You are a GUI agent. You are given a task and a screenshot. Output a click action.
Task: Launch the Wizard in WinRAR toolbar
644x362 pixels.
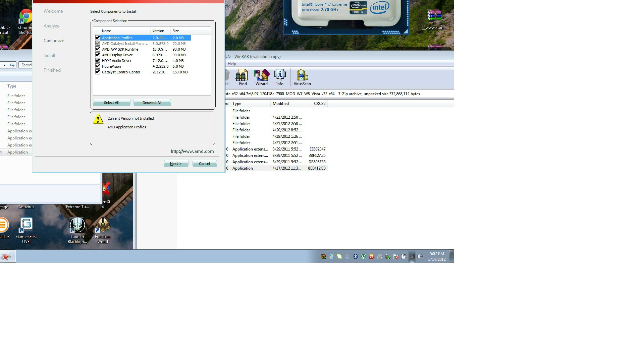click(261, 77)
